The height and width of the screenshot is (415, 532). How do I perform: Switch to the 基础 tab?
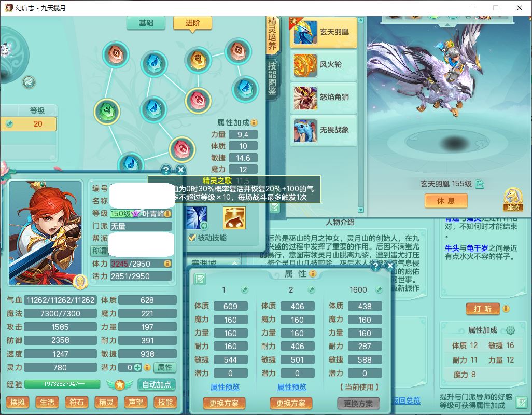point(146,23)
